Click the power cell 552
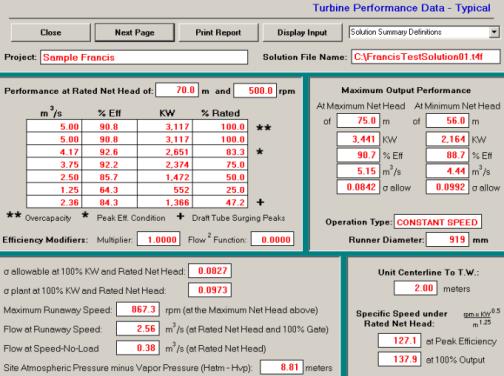Image resolution: width=504 pixels, height=376 pixels. (x=165, y=190)
